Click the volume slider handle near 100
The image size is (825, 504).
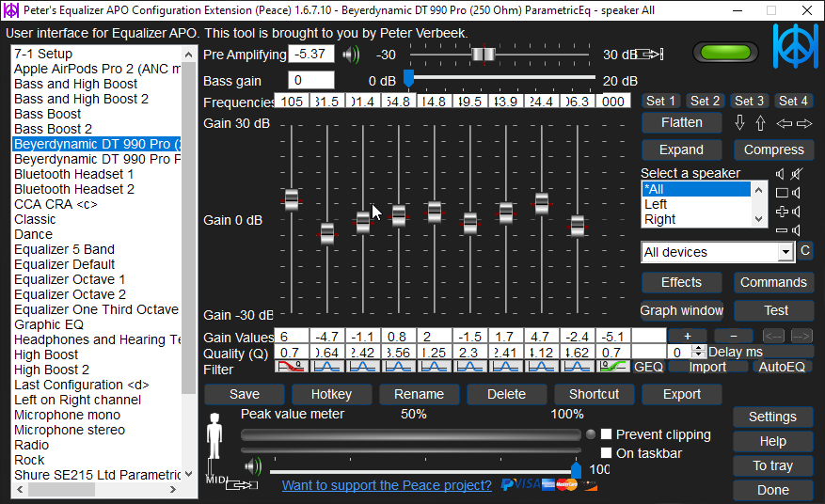pos(576,469)
